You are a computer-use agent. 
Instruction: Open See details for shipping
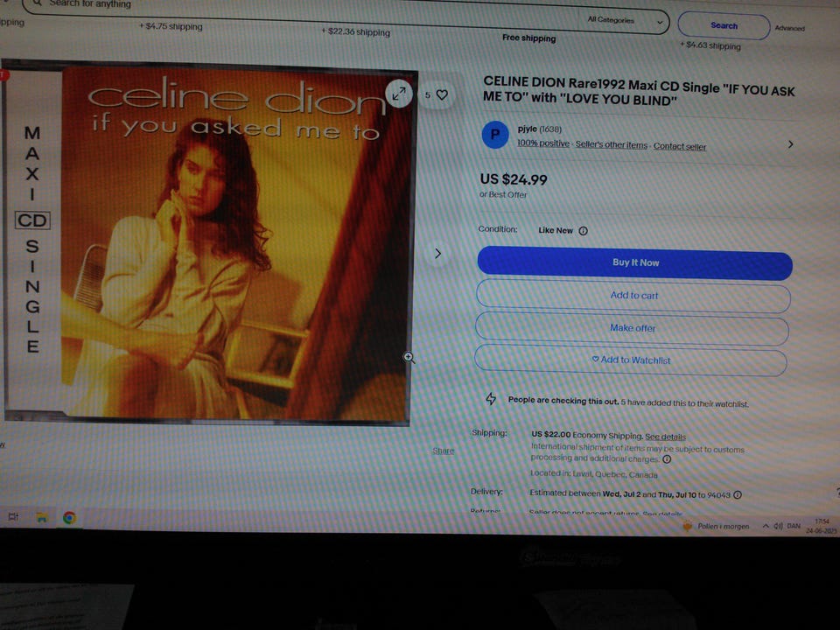(665, 437)
